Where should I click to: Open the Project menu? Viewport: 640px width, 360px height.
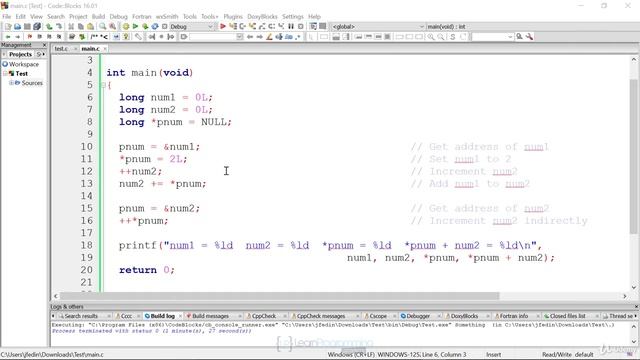pos(78,16)
